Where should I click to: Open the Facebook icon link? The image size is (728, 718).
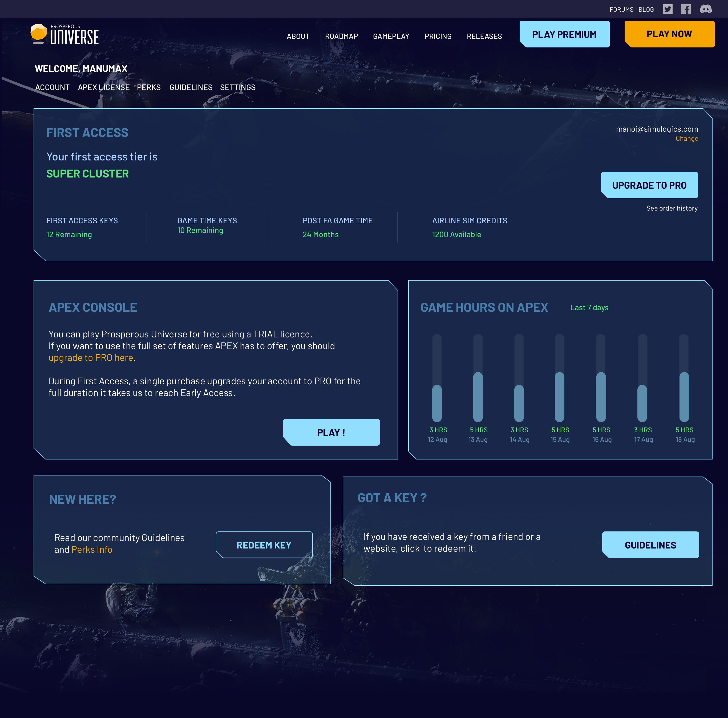[686, 9]
